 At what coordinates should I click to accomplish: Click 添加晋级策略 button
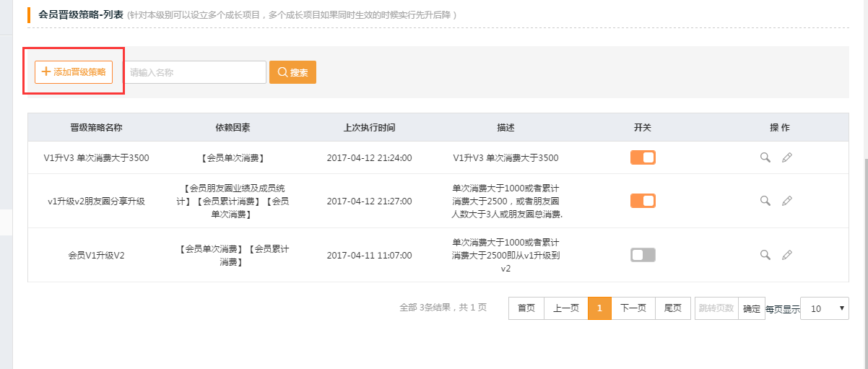(74, 72)
